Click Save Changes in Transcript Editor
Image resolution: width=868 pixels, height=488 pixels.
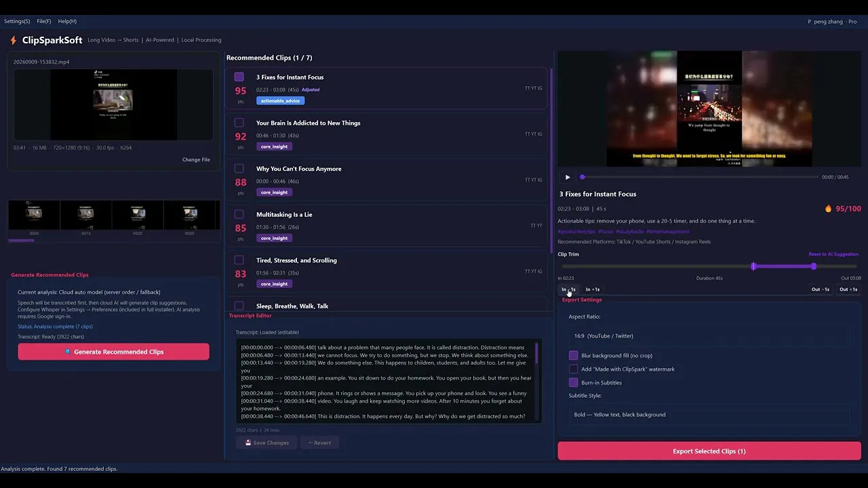click(267, 443)
